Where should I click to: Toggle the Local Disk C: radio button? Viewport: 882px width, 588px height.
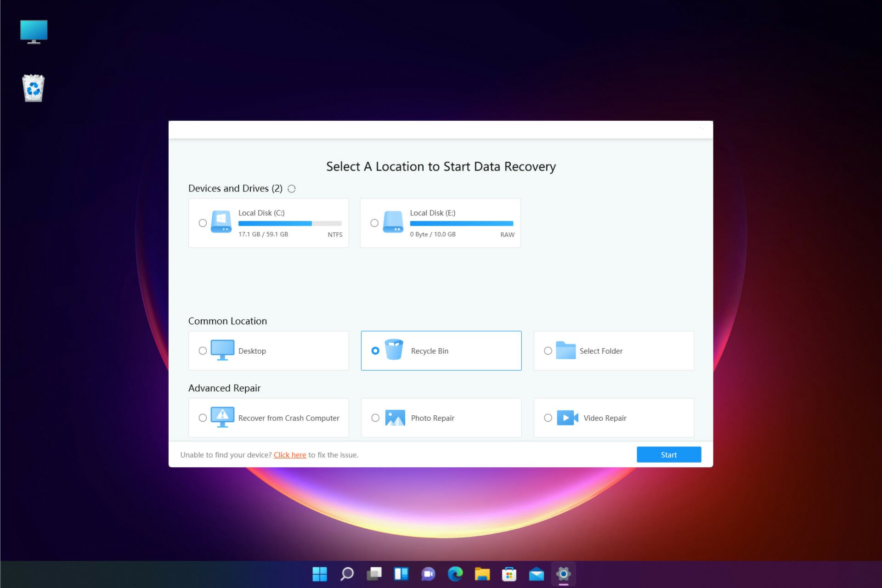click(x=203, y=222)
